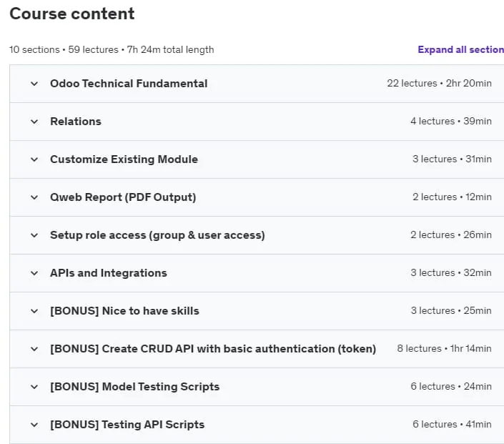Click Expand all sections link
Image resolution: width=504 pixels, height=444 pixels.
[x=460, y=49]
